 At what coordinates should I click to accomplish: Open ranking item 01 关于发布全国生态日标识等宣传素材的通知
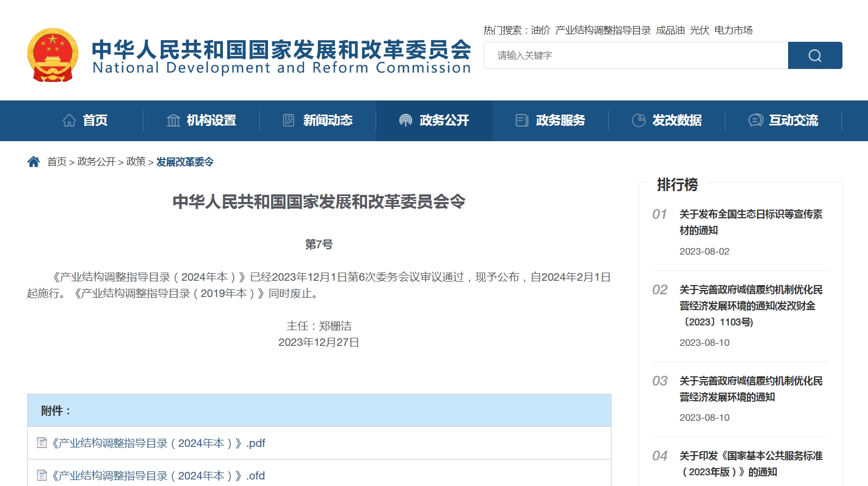coord(751,222)
